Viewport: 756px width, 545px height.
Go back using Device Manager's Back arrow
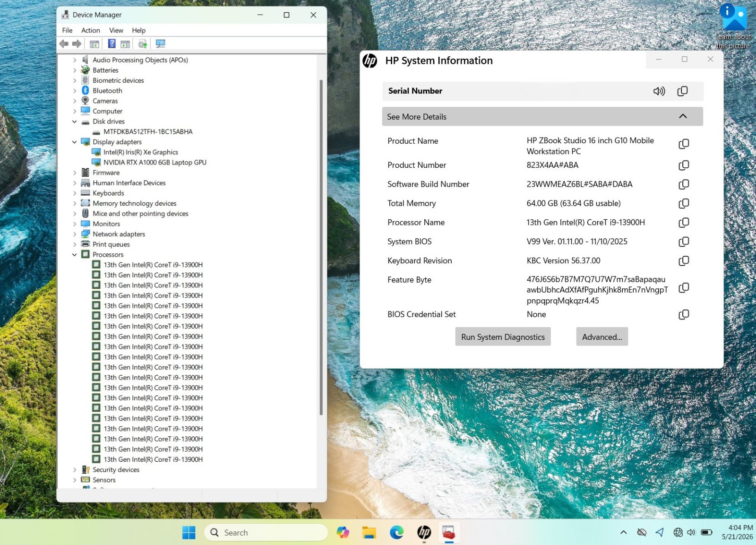tap(64, 44)
